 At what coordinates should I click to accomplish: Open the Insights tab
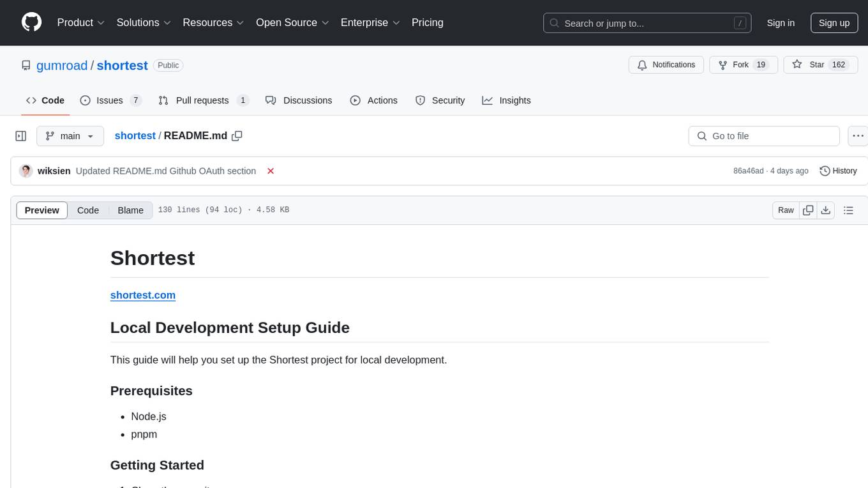click(507, 100)
